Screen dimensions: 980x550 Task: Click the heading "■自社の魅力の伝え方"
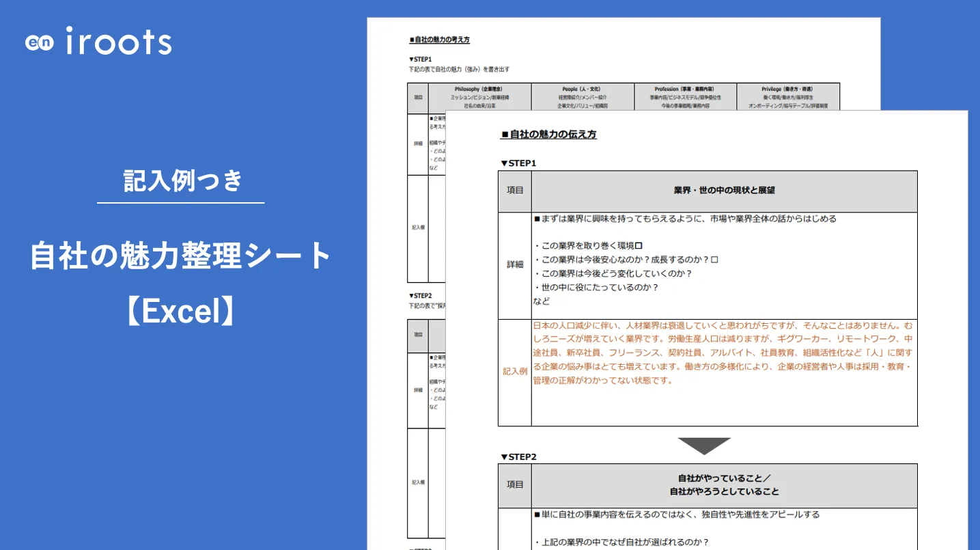pyautogui.click(x=548, y=135)
